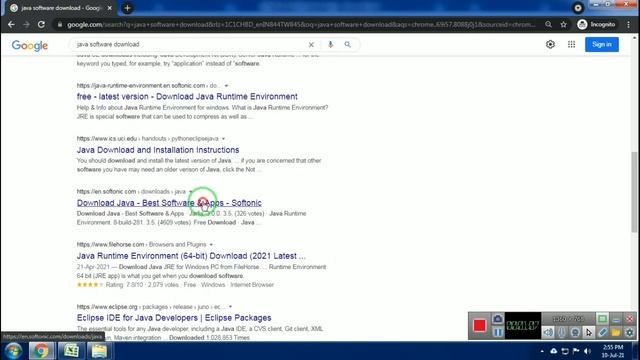This screenshot has width=640, height=360.
Task: Open the recorder settings gear
Action: click(x=629, y=332)
